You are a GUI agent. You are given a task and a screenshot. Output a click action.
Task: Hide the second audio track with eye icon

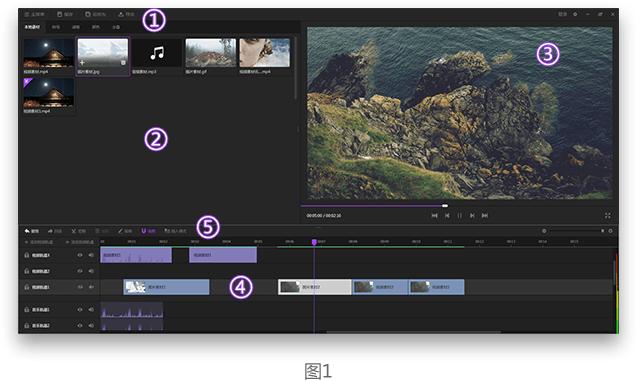click(x=80, y=326)
